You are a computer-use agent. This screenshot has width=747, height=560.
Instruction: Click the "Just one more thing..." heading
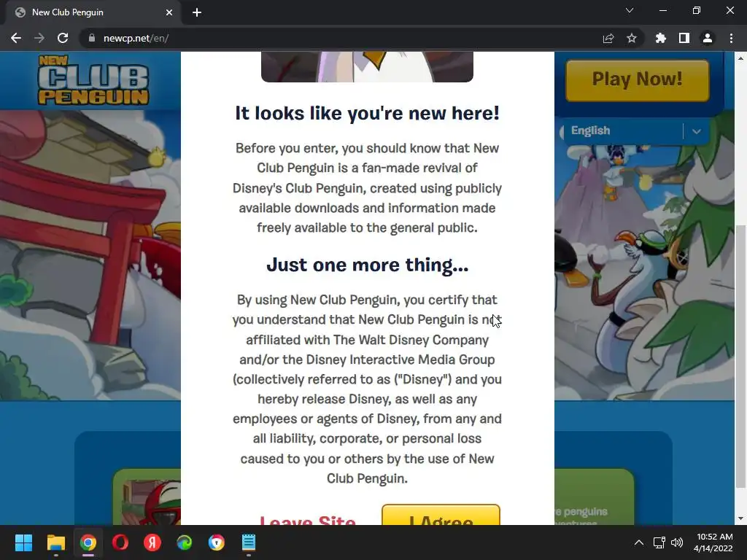pos(368,265)
